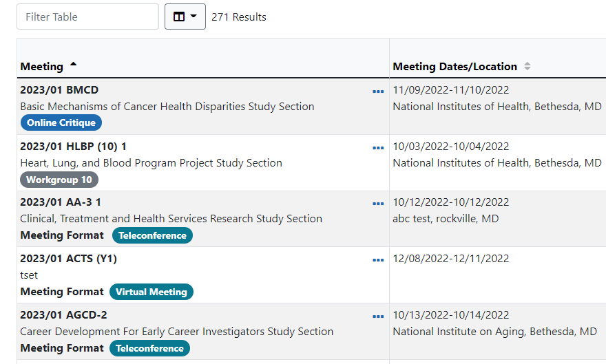Viewport: 606px width, 364px height.
Task: Click into the Filter Table field
Action: 87,17
